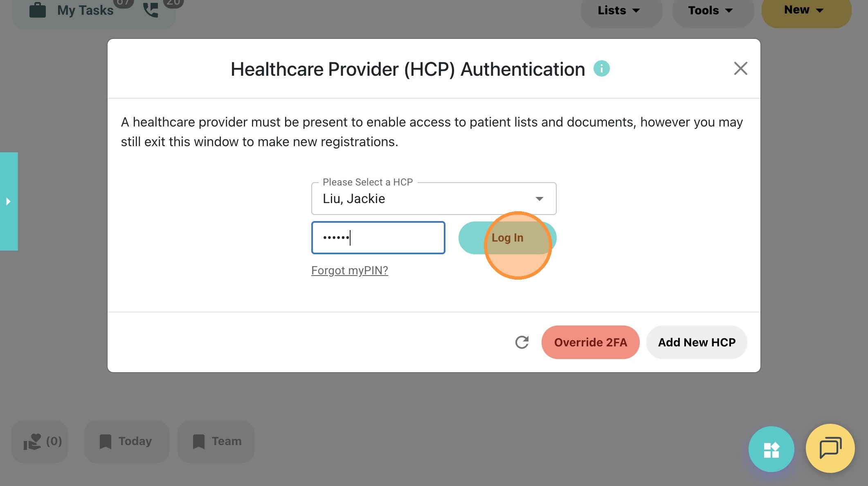
Task: Click the My Tasks briefcase icon
Action: [x=38, y=10]
